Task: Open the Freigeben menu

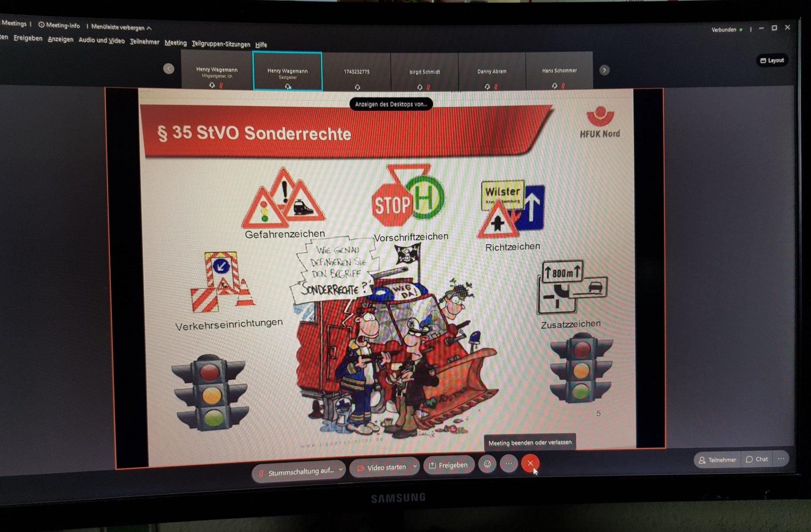Action: [28, 38]
